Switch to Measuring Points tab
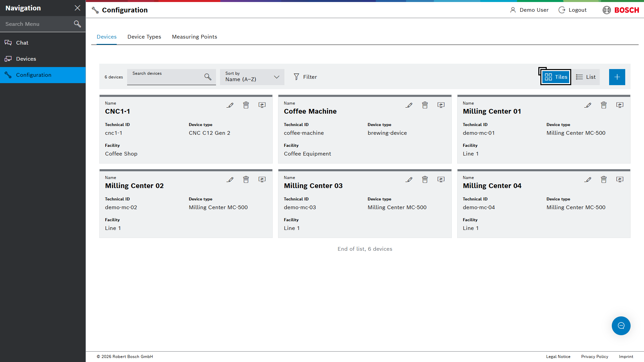Viewport: 644px width, 362px height. (x=195, y=37)
